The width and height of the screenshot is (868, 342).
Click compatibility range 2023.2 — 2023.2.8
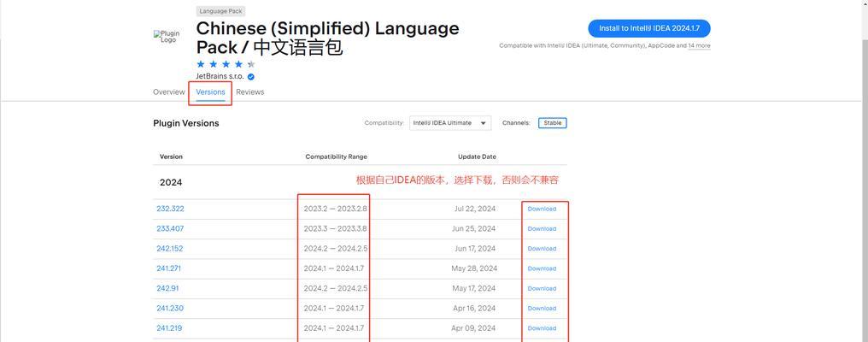(x=336, y=209)
